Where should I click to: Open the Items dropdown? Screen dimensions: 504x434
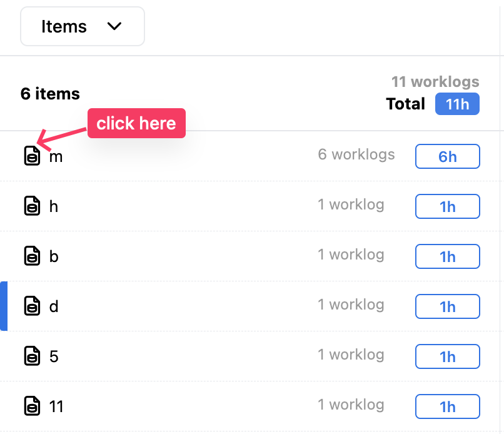(82, 27)
